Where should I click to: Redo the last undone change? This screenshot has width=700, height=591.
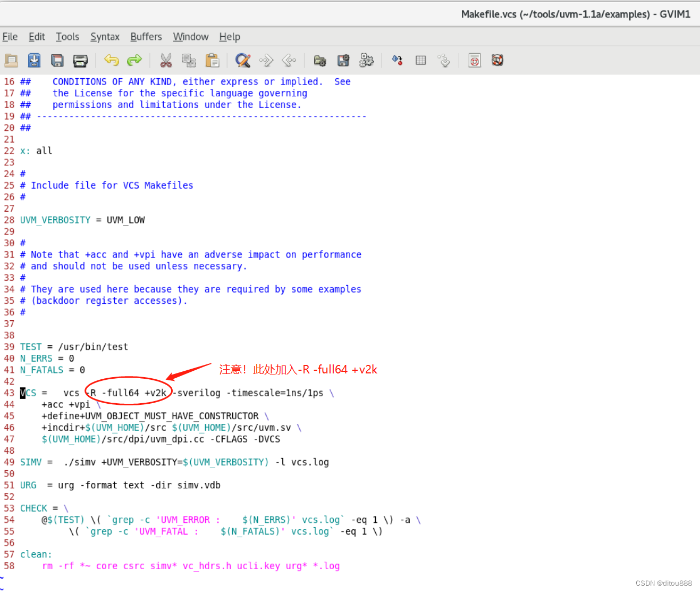(x=134, y=60)
